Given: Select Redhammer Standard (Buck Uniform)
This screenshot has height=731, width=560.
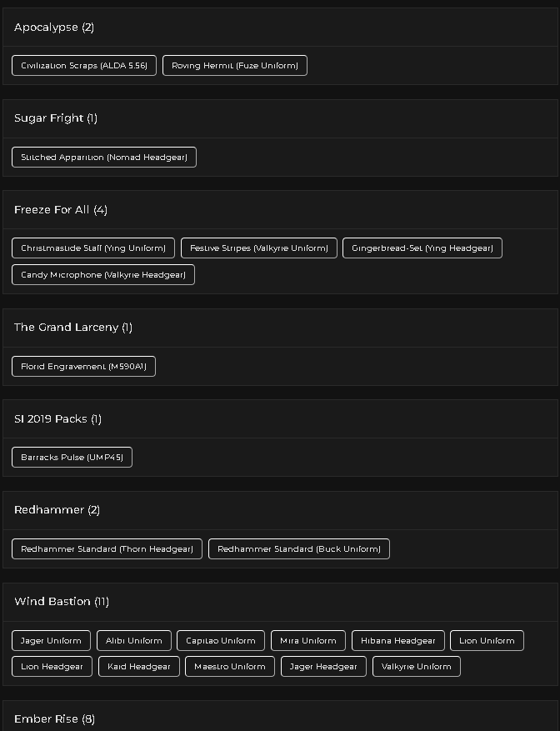Looking at the screenshot, I should tap(299, 548).
